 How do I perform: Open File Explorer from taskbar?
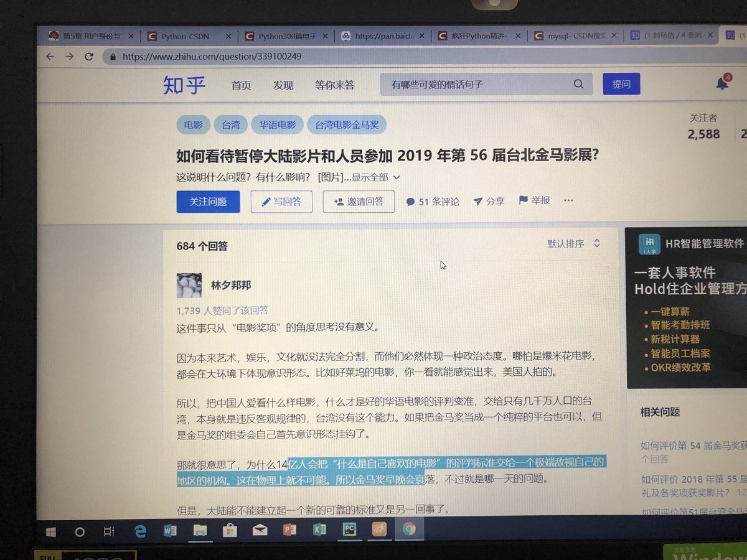[x=200, y=531]
